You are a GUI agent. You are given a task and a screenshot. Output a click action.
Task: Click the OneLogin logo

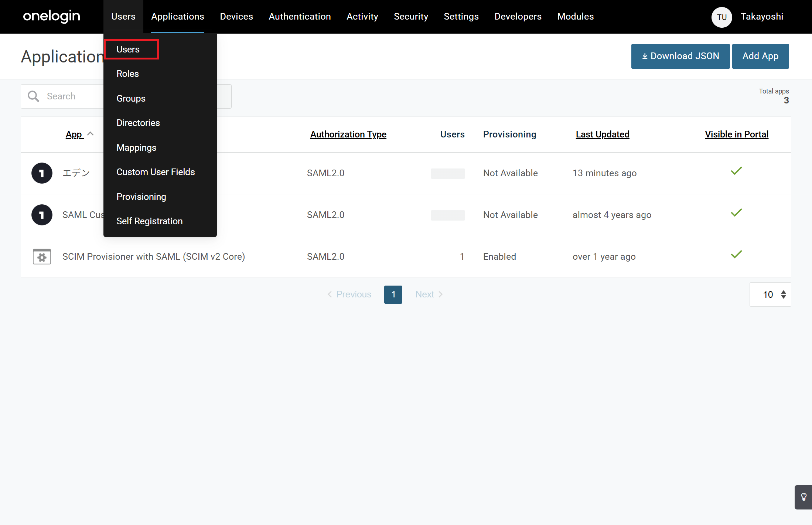click(x=51, y=16)
